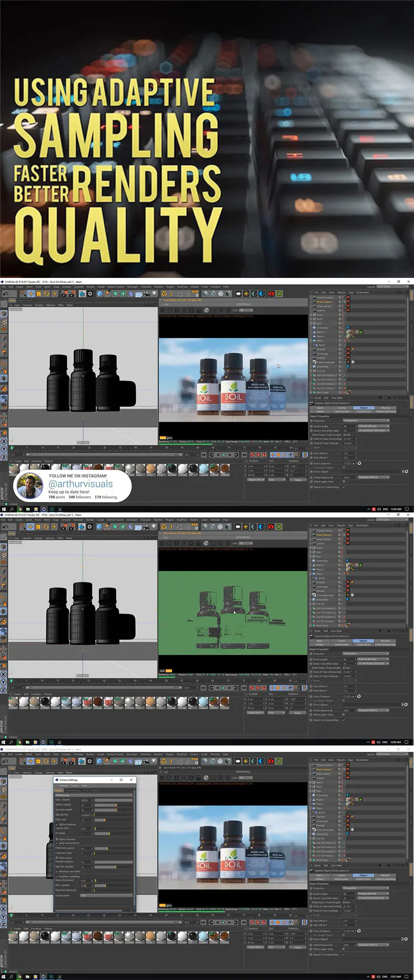Screen dimensions: 414x980
Task: Click the search icon in top screenshot's taskbar
Action: [11, 509]
